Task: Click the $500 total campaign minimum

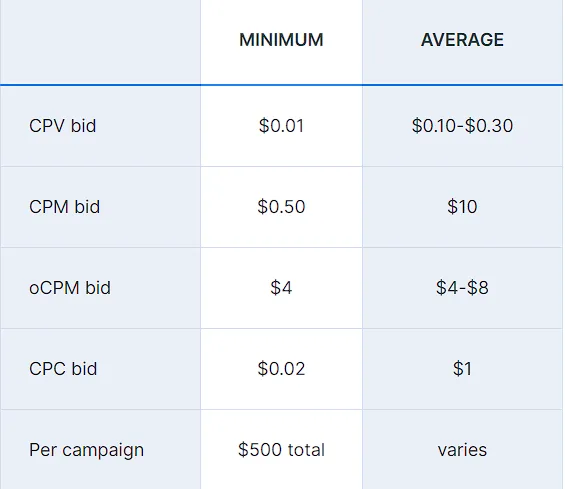Action: coord(281,450)
